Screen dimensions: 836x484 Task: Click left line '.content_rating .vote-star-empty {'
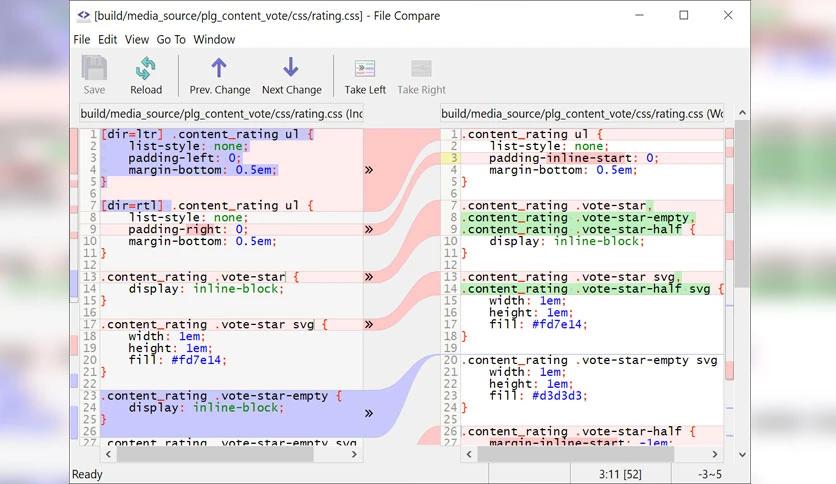pyautogui.click(x=221, y=396)
